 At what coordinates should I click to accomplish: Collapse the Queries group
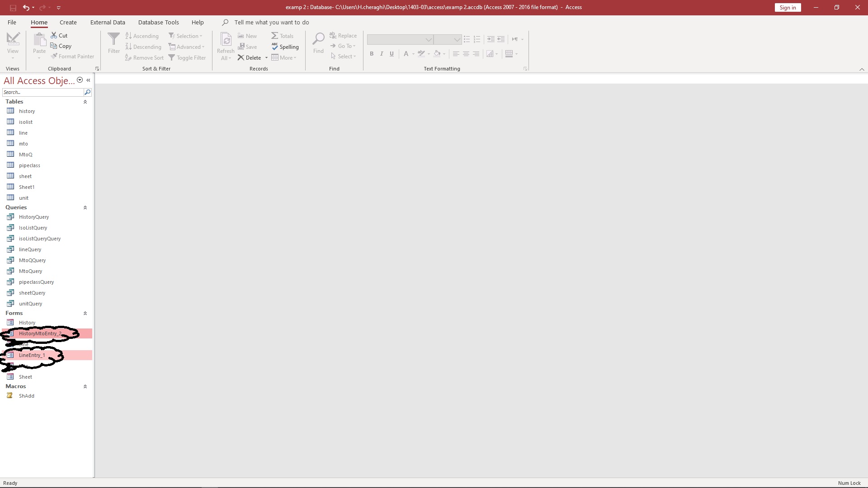85,207
